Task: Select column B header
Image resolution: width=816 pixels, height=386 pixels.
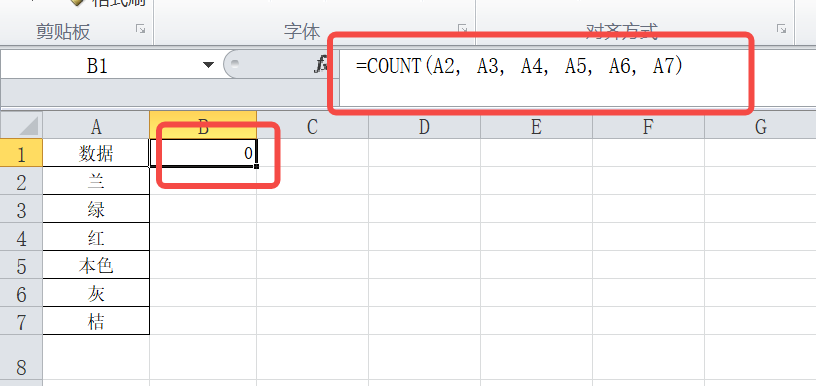Action: click(203, 125)
